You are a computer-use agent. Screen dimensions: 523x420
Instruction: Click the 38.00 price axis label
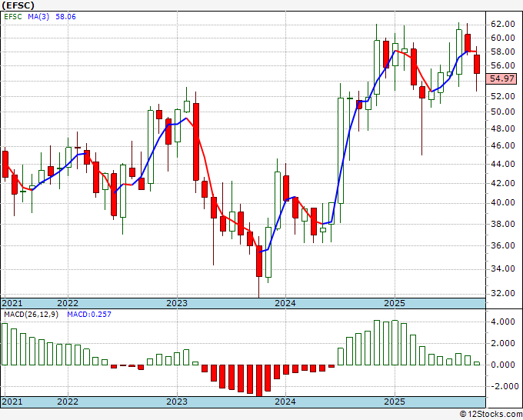(503, 224)
